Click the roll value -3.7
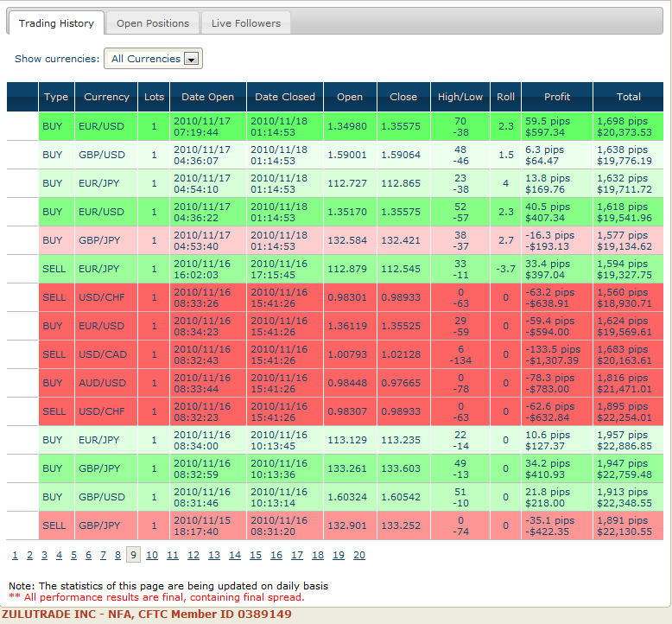The width and height of the screenshot is (672, 624). click(505, 269)
